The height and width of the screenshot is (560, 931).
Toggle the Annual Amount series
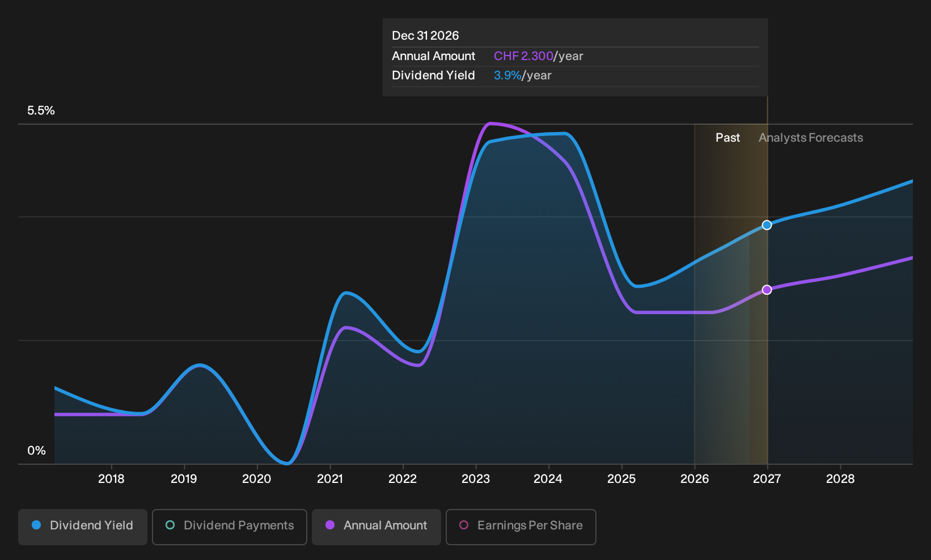coord(376,527)
